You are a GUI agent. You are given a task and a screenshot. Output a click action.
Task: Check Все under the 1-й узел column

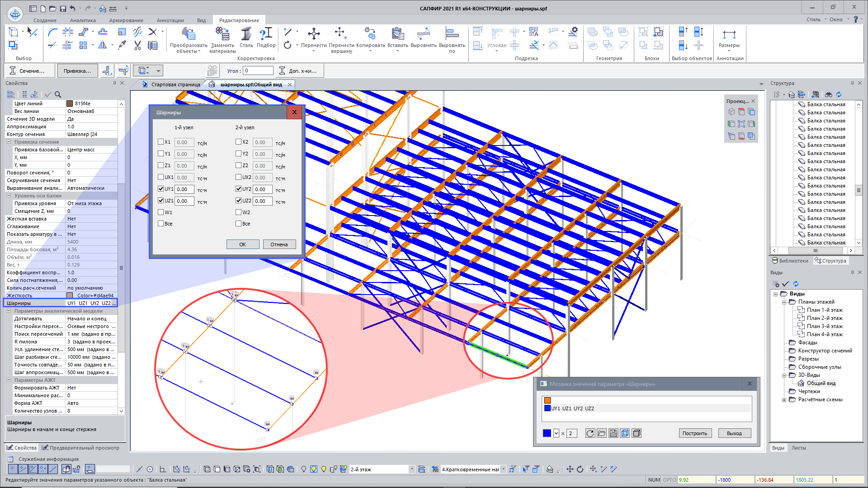point(161,224)
